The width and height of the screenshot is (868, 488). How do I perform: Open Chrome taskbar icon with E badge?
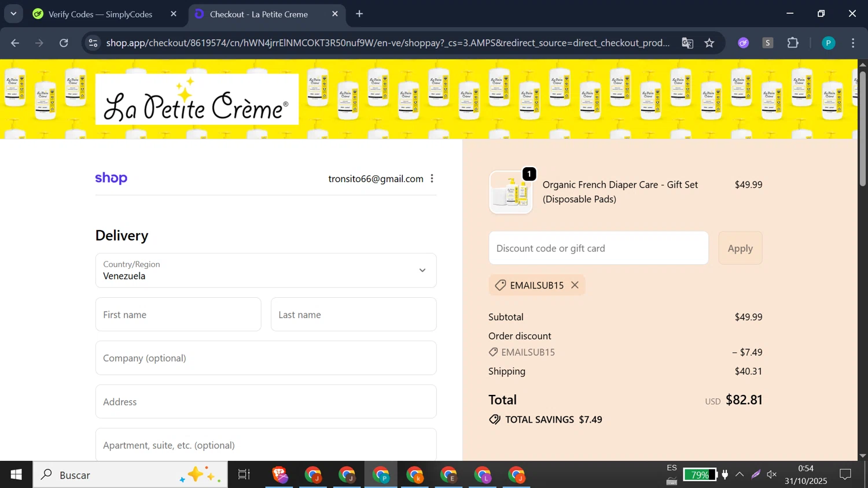pos(449,475)
